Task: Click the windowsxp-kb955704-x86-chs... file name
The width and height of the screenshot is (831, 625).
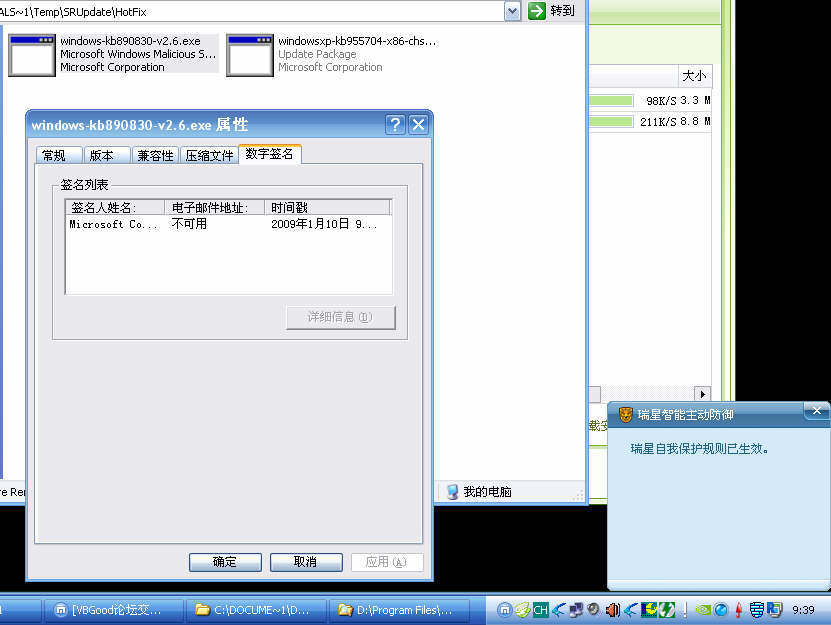Action: click(x=357, y=41)
